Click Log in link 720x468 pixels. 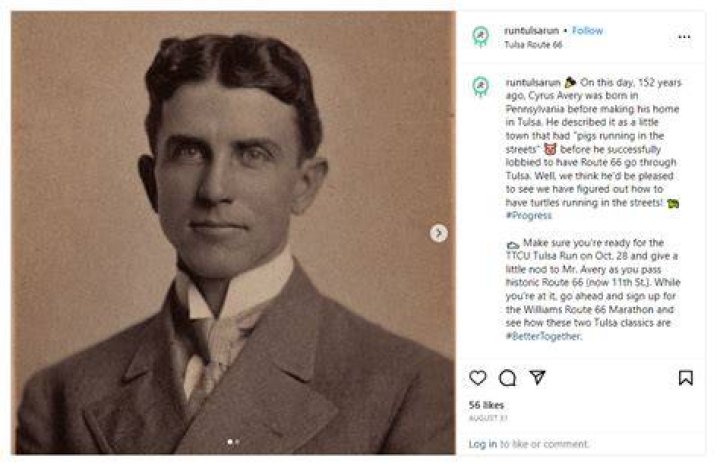tap(483, 444)
